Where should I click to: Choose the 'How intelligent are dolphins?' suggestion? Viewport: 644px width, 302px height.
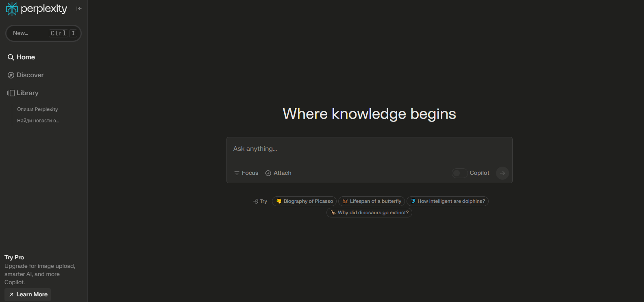447,201
